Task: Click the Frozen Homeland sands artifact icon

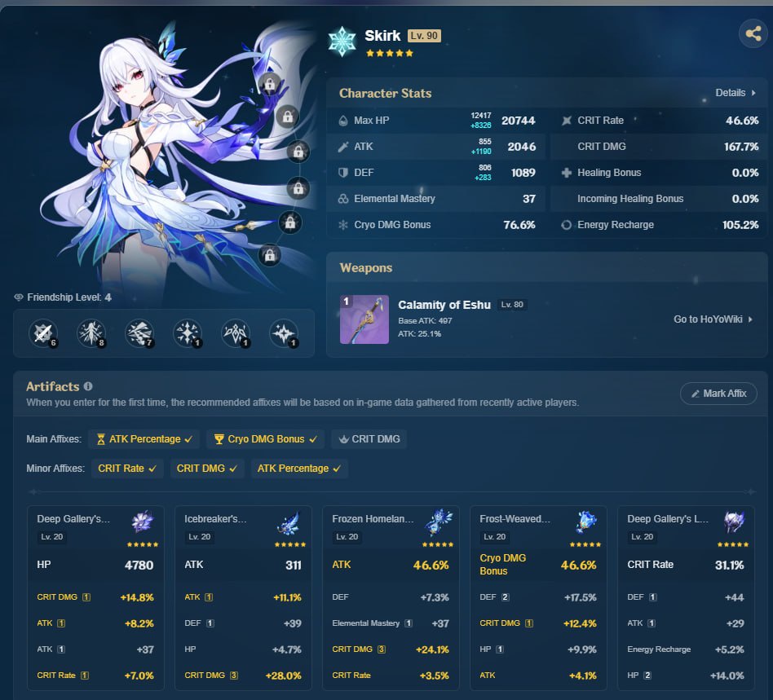Action: [x=438, y=522]
